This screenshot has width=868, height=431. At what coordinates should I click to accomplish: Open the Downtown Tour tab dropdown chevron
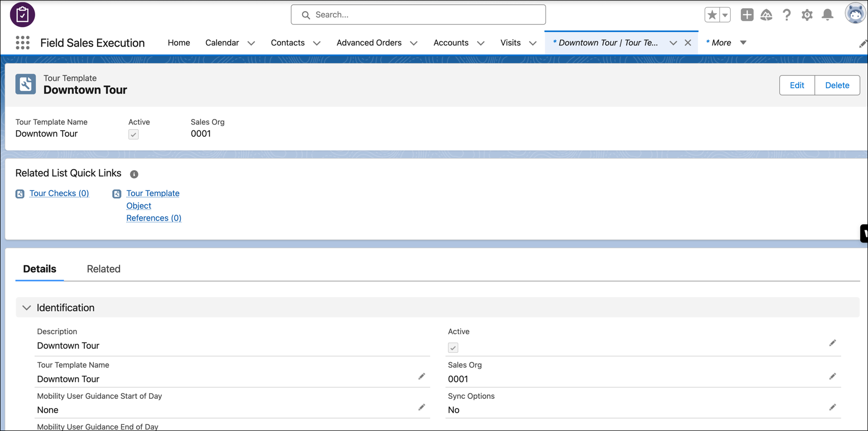point(673,43)
